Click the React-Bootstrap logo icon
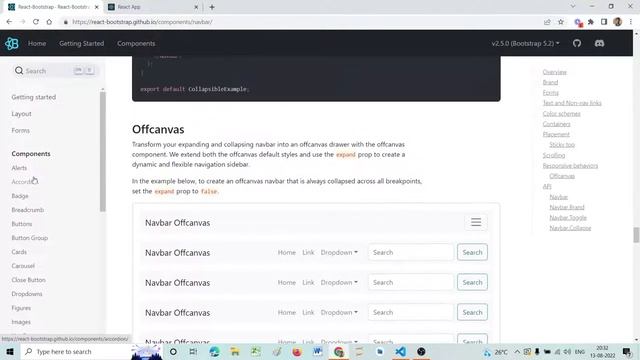The image size is (640, 360). pyautogui.click(x=11, y=43)
